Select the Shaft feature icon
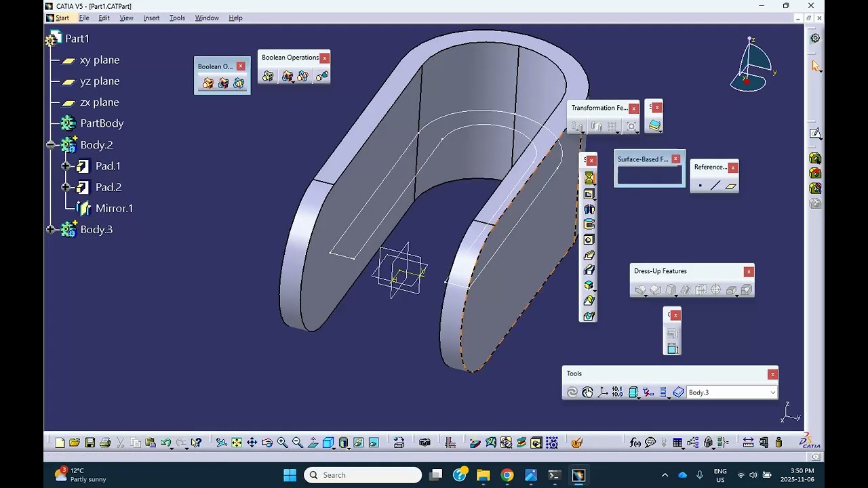The height and width of the screenshot is (488, 868). point(589,209)
